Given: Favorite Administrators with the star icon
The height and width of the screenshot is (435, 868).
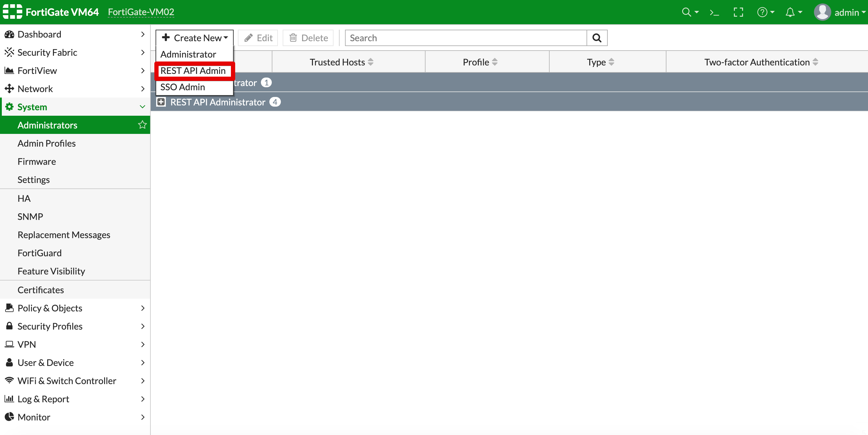Looking at the screenshot, I should point(142,125).
